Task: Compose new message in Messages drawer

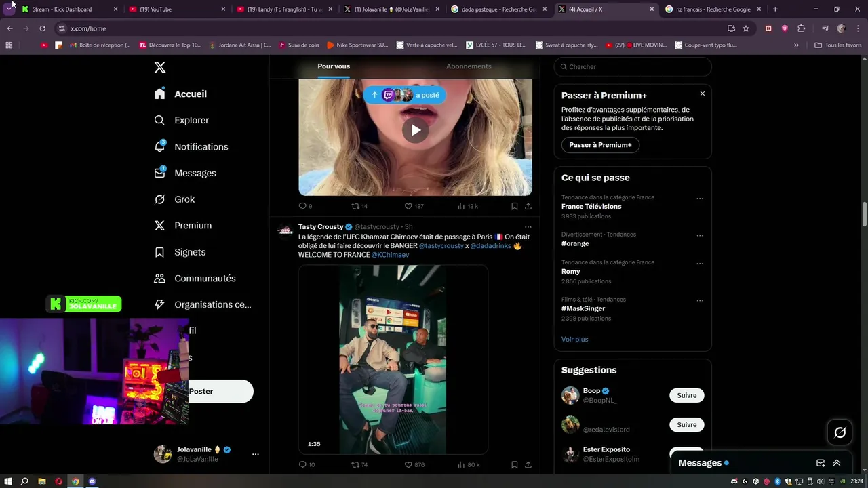Action: coord(821,463)
